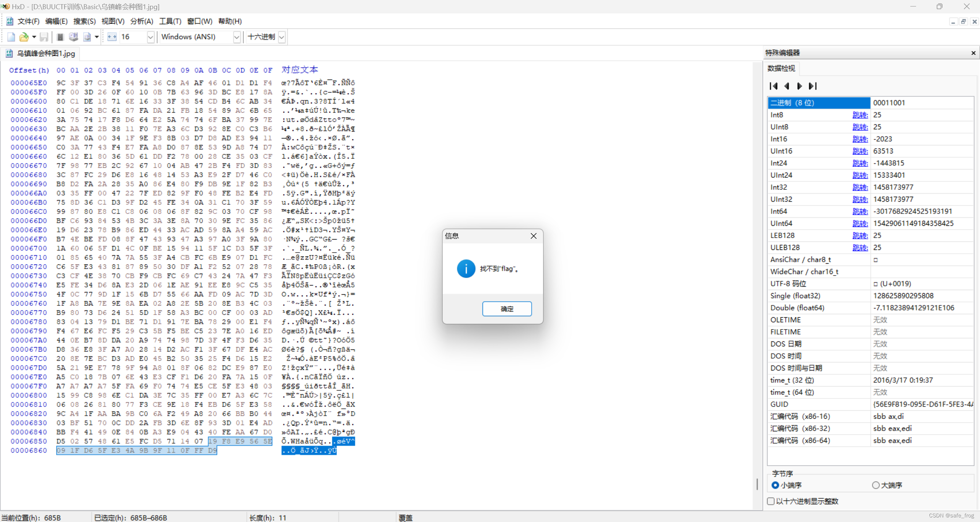This screenshot has height=522, width=980.
Task: Click the blue info icon in the dialog
Action: click(466, 269)
